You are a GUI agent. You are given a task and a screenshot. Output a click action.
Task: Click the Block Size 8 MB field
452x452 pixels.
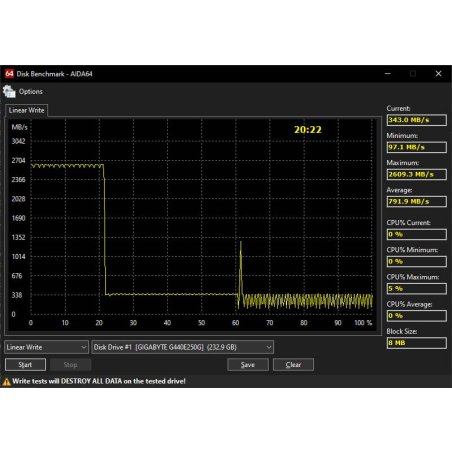point(416,343)
